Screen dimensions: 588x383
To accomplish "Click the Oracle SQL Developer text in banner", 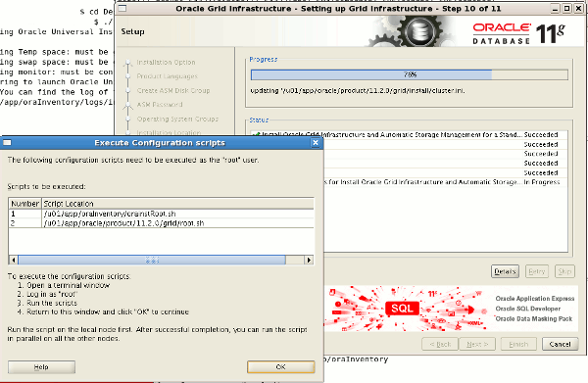I will [x=528, y=309].
